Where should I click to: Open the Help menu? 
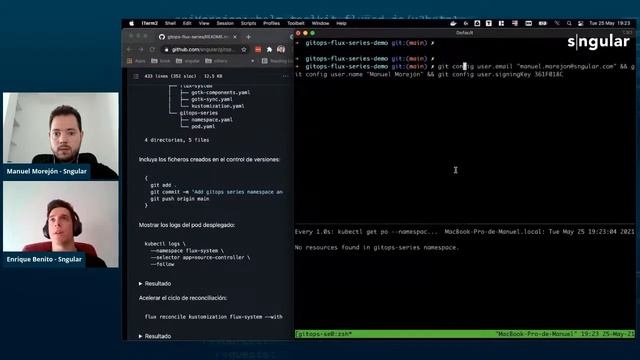tap(341, 23)
